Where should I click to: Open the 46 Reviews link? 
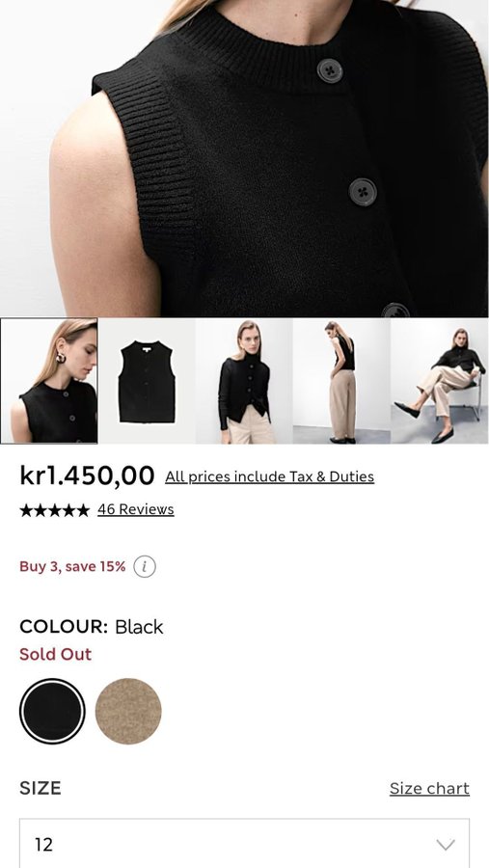[x=136, y=509]
